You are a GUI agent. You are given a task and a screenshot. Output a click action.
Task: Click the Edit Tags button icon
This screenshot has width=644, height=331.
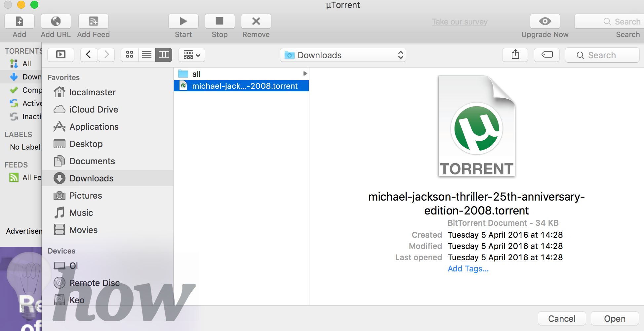point(547,55)
